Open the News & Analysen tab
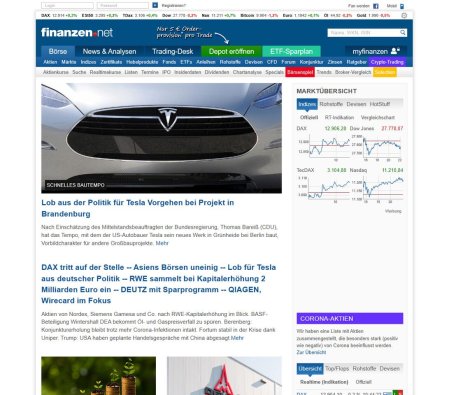 109,51
